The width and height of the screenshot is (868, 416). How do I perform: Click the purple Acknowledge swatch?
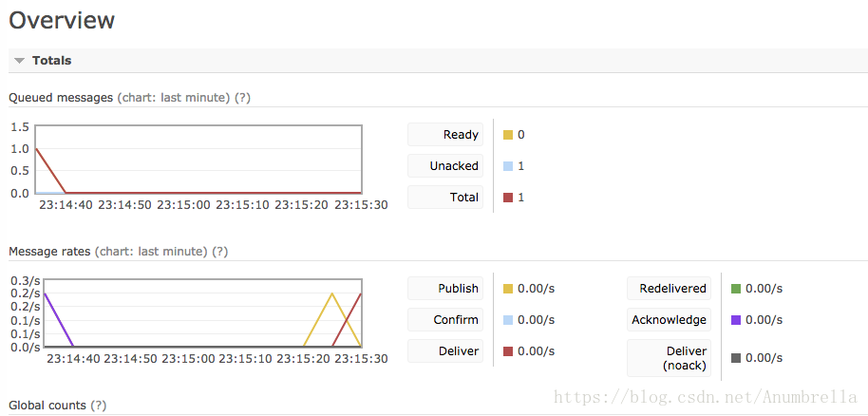point(736,320)
